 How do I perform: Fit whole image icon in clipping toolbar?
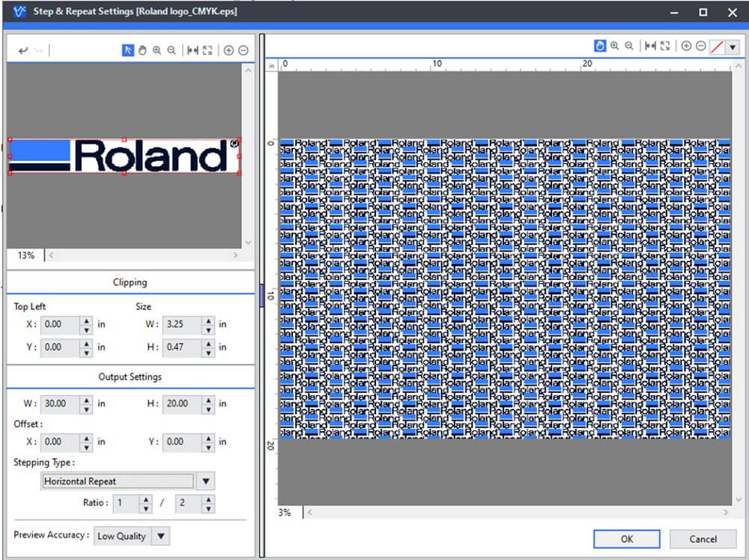pyautogui.click(x=207, y=50)
